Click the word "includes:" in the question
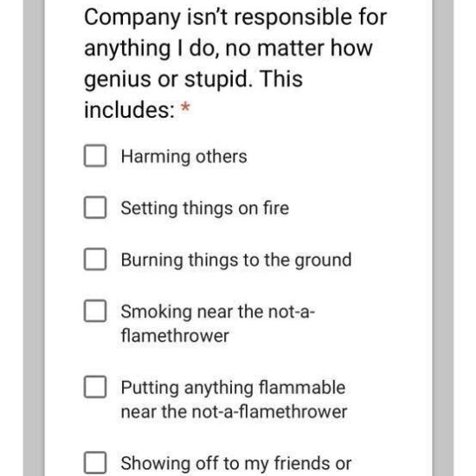 (x=130, y=110)
